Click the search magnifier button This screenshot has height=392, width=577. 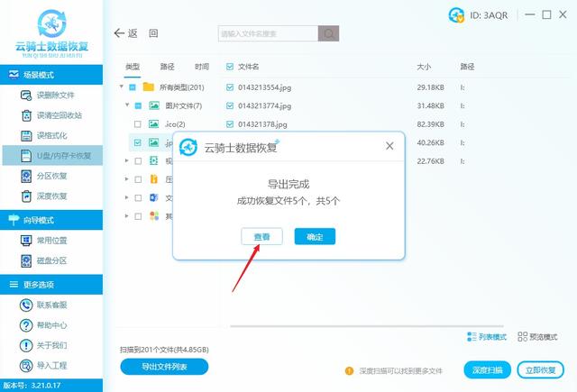328,33
